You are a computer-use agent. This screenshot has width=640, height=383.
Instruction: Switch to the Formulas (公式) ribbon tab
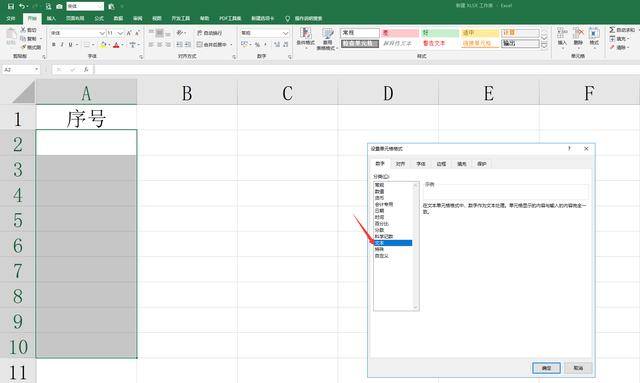pyautogui.click(x=99, y=18)
